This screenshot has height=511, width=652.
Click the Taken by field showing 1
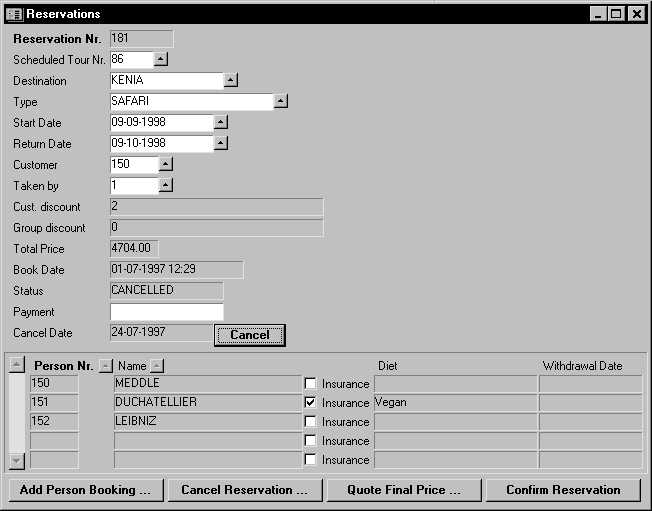pos(134,185)
